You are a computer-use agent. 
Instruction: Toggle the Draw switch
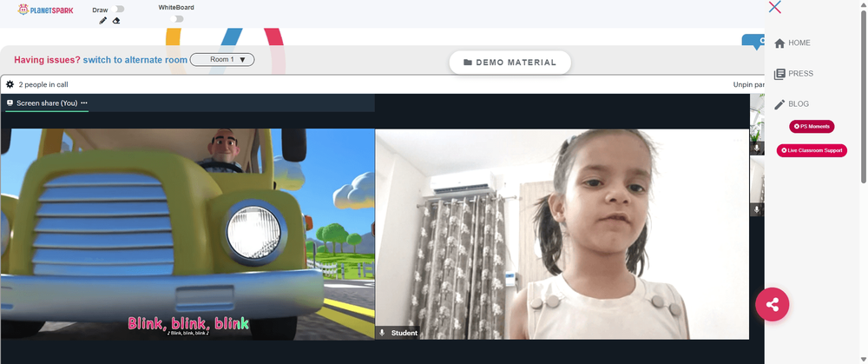(118, 9)
